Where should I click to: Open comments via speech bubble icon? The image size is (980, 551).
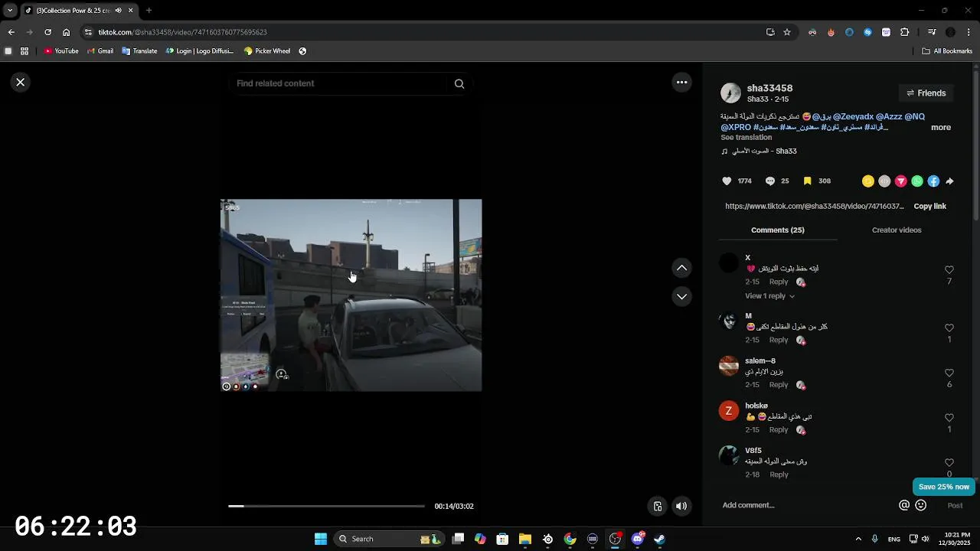[x=770, y=181]
